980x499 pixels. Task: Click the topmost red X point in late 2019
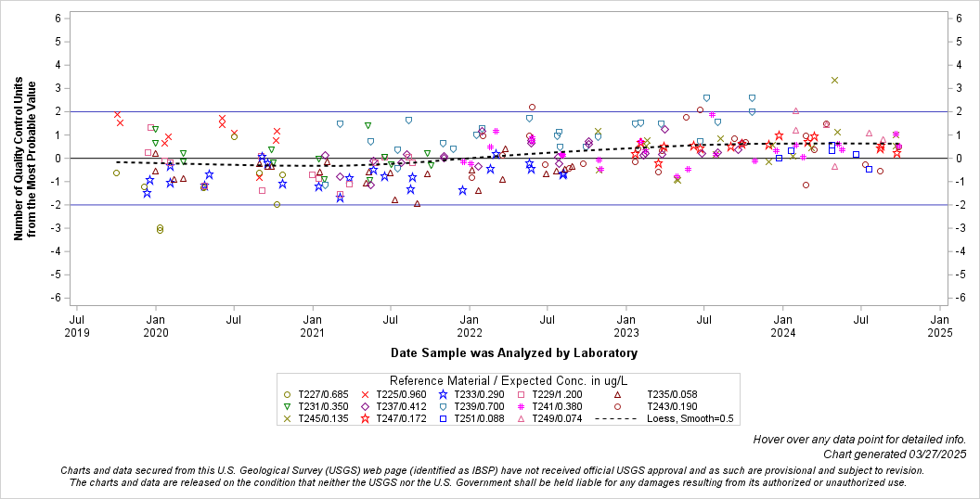click(x=117, y=114)
